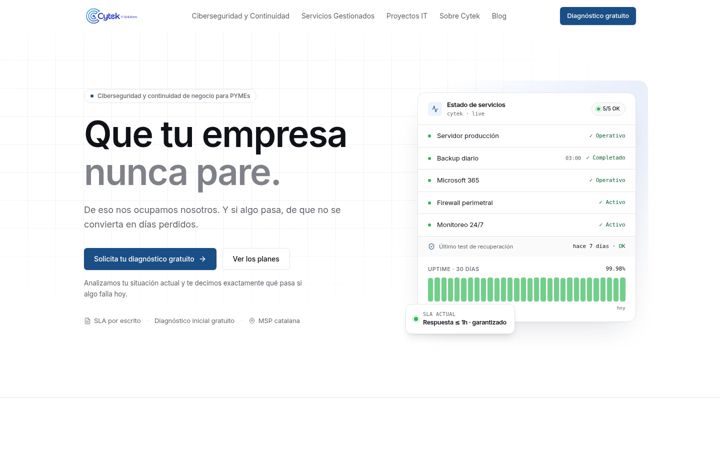Select the Backup diario row
Screen dimensions: 720x450
[526, 158]
